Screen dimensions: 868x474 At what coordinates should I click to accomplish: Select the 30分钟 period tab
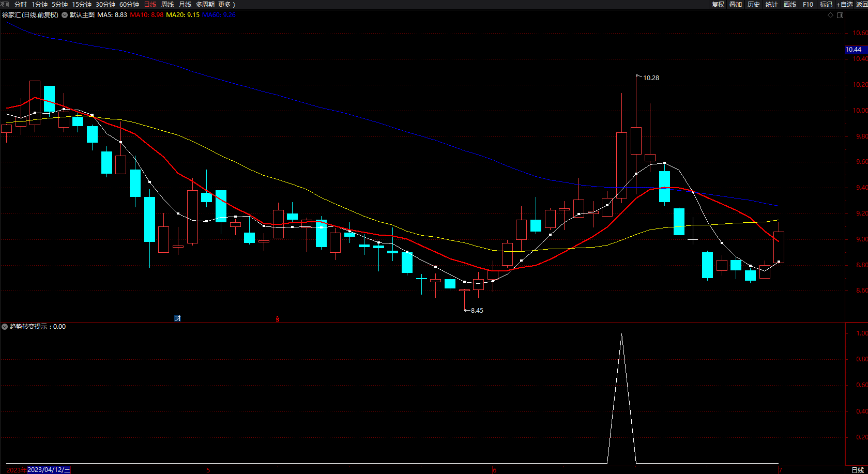105,4
